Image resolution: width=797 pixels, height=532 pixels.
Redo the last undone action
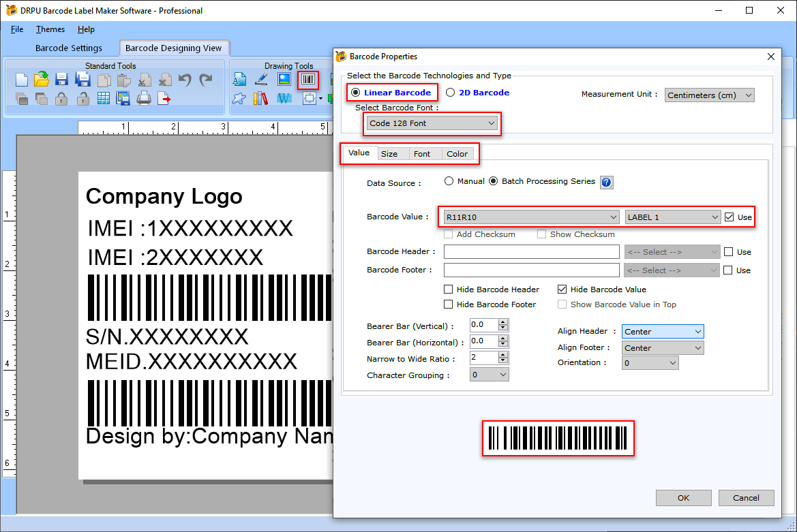tap(206, 80)
